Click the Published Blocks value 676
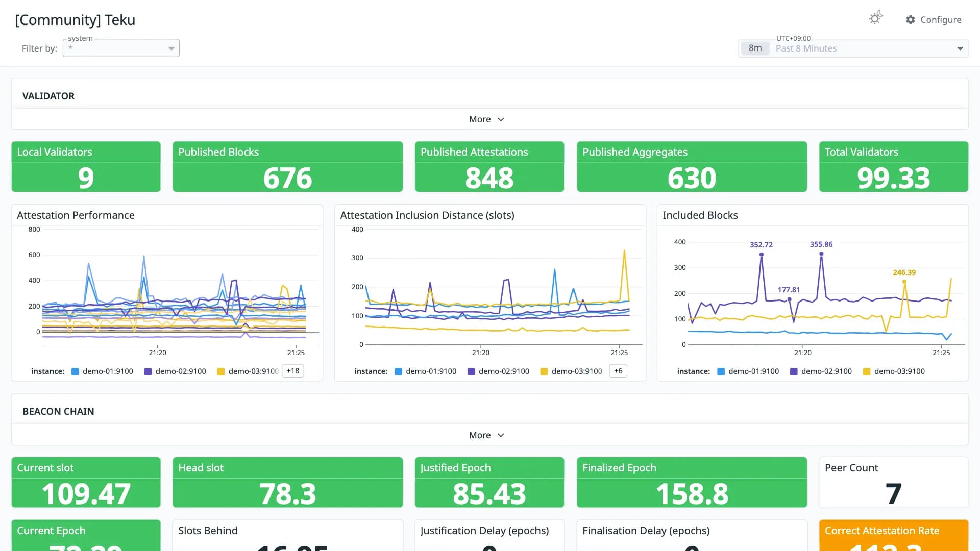The height and width of the screenshot is (551, 980). tap(288, 178)
